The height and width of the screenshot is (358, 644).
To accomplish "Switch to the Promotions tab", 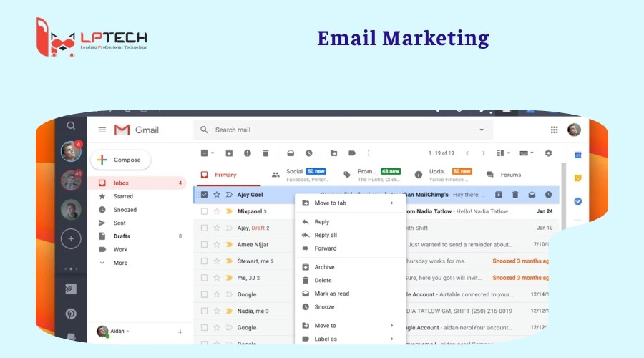I will tap(373, 175).
